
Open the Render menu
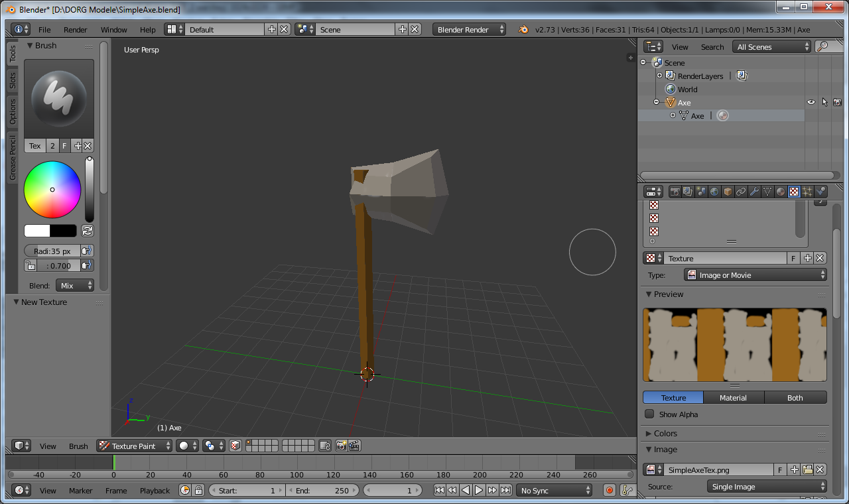point(75,30)
